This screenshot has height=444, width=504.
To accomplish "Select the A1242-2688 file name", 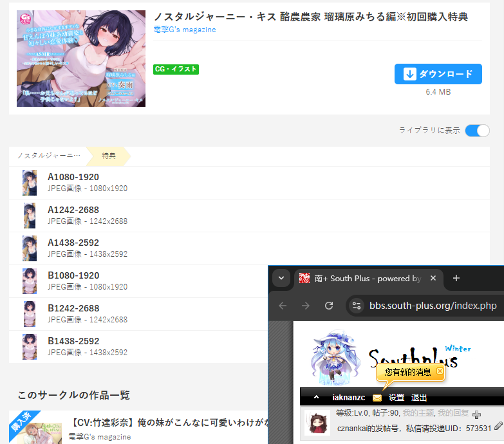I will point(73,210).
